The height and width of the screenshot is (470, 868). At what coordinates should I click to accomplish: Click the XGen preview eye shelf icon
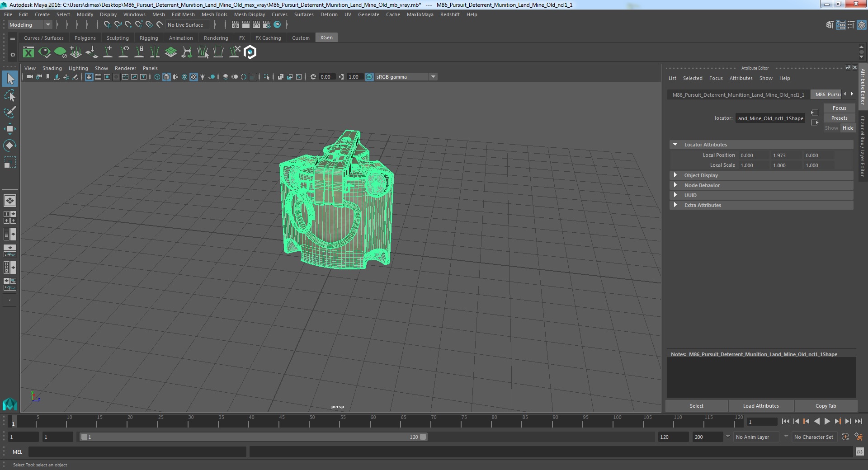[x=44, y=52]
